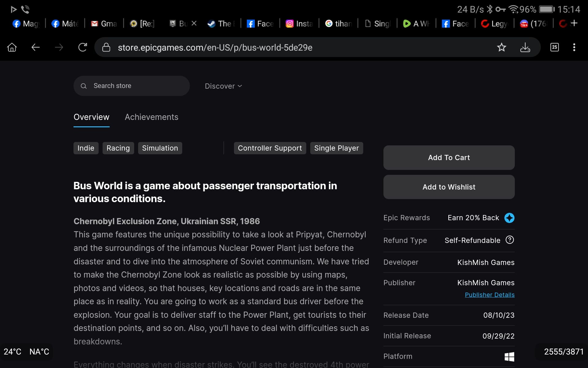This screenshot has height=368, width=588.
Task: Expand the Discover dropdown
Action: (x=223, y=86)
